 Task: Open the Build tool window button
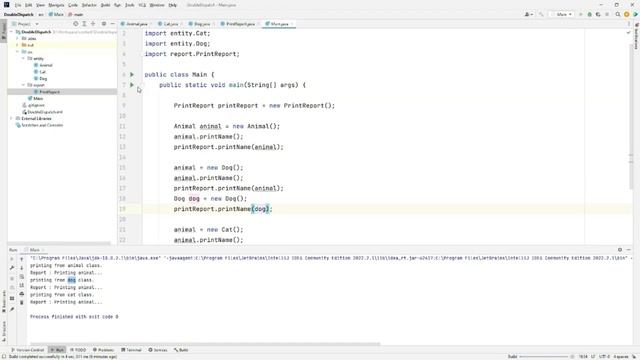point(181,350)
